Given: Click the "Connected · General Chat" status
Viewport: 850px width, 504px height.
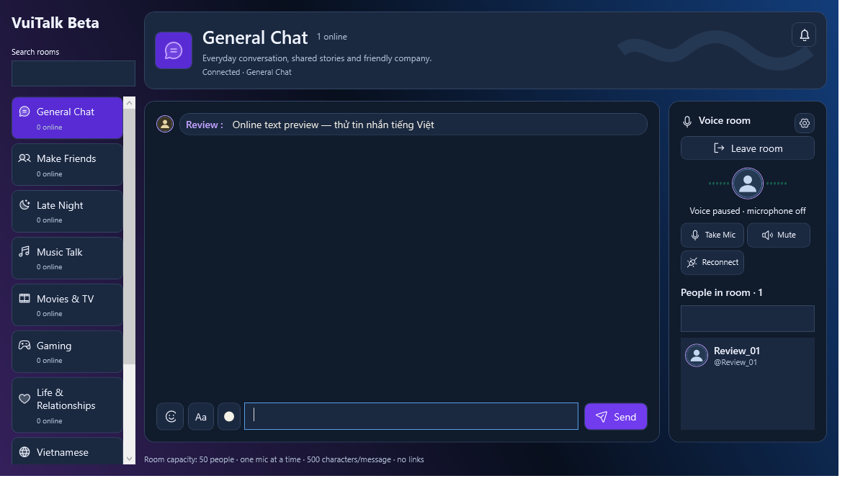Looking at the screenshot, I should point(246,72).
